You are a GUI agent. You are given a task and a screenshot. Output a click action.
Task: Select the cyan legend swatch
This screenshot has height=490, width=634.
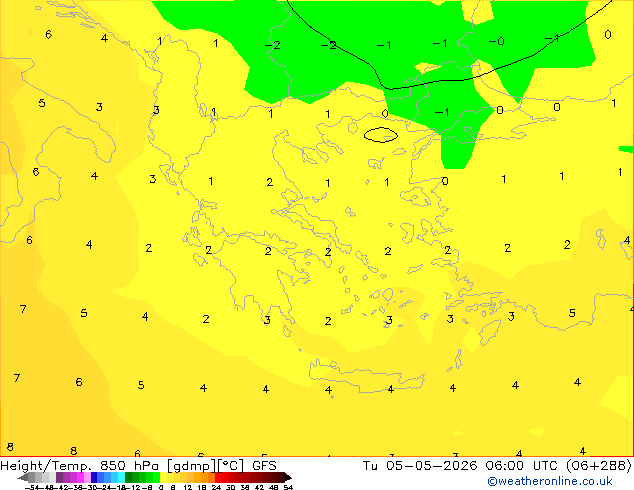[122, 477]
